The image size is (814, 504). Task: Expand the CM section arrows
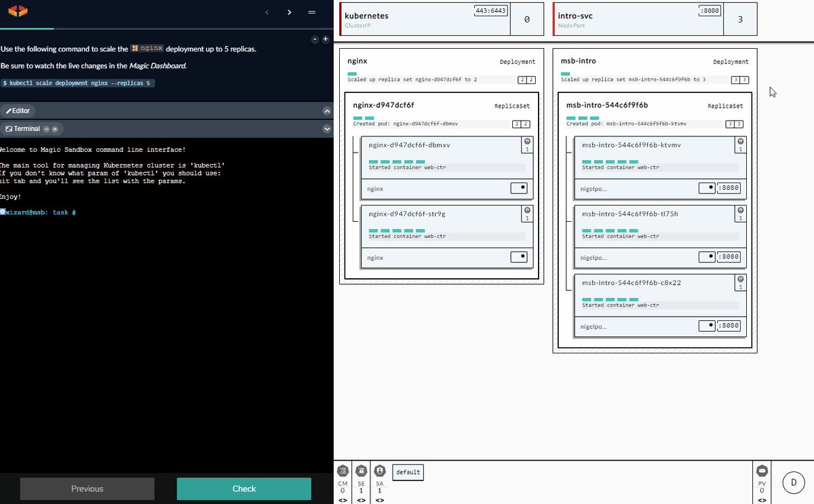point(343,500)
